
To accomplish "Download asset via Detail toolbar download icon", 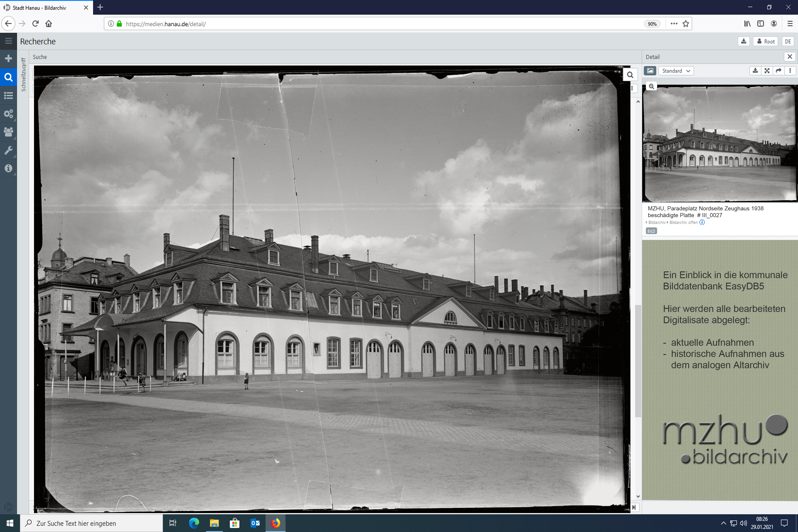I will point(755,70).
